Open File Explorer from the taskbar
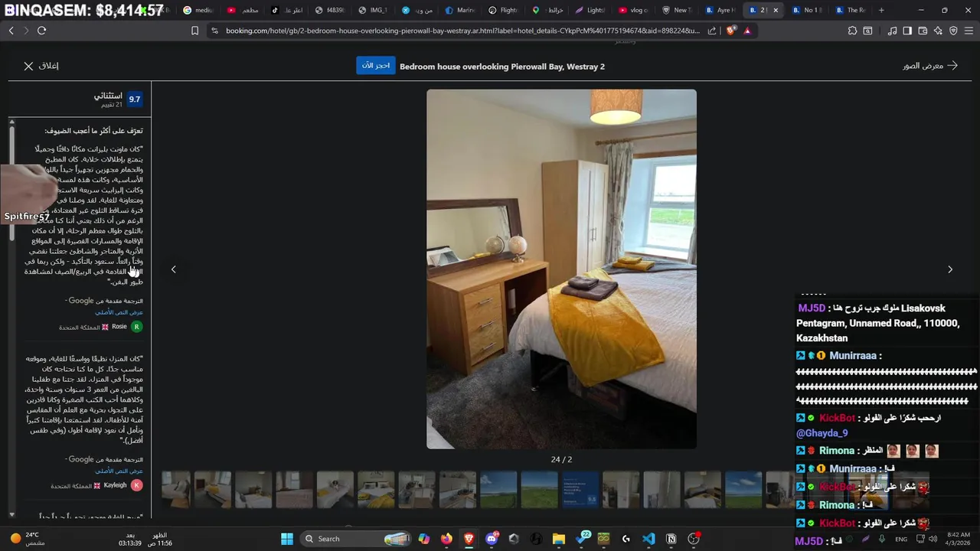This screenshot has height=551, width=980. 559,539
